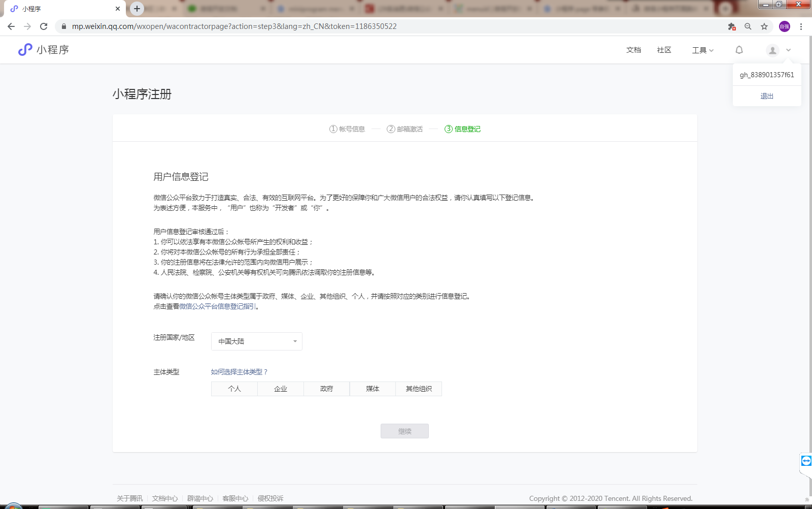Click the 继续 button

(404, 431)
